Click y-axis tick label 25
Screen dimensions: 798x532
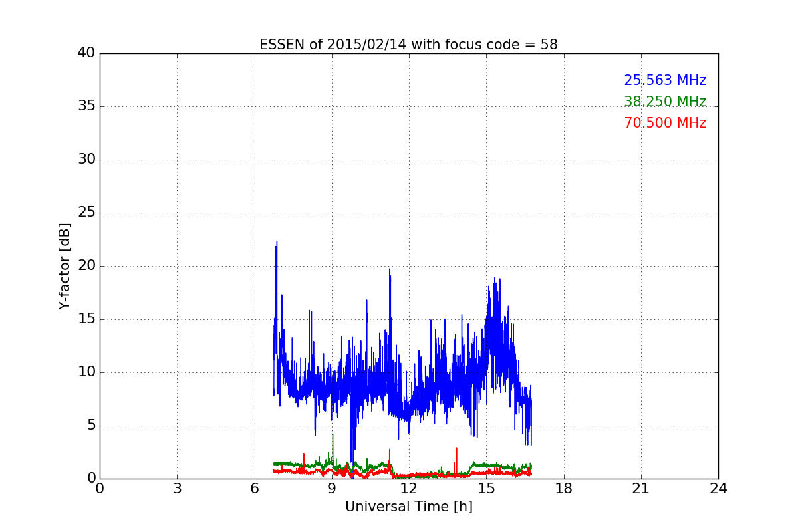[86, 213]
